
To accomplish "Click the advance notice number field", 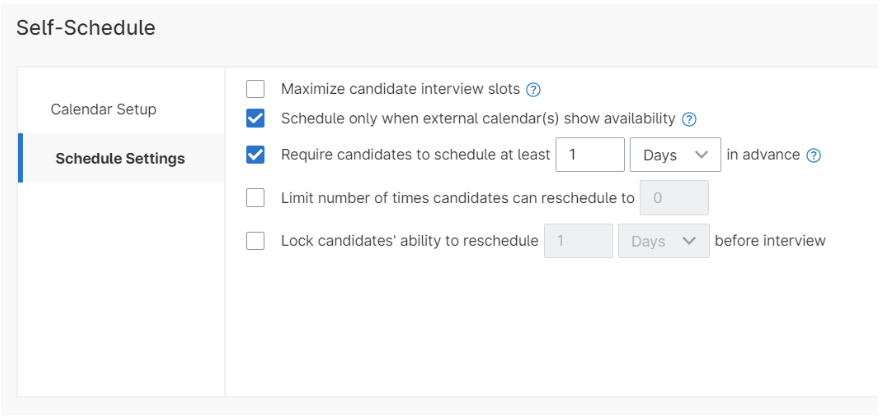I will pyautogui.click(x=590, y=155).
